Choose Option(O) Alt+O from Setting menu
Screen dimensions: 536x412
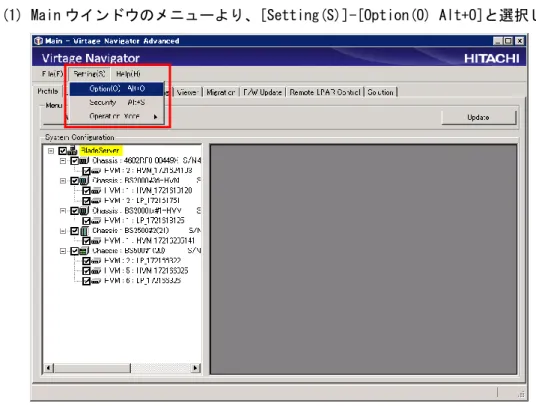click(x=117, y=89)
